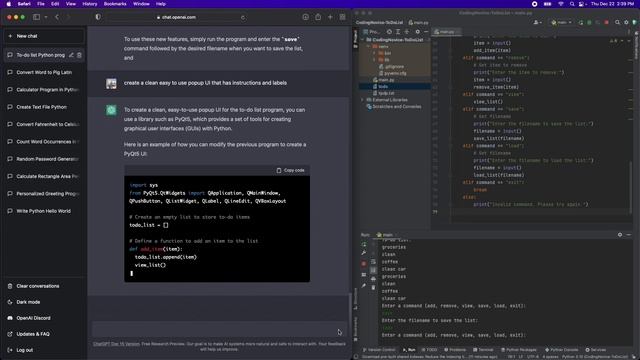Open the Personalized Greeting Program chat
This screenshot has width=640, height=360.
click(x=44, y=194)
